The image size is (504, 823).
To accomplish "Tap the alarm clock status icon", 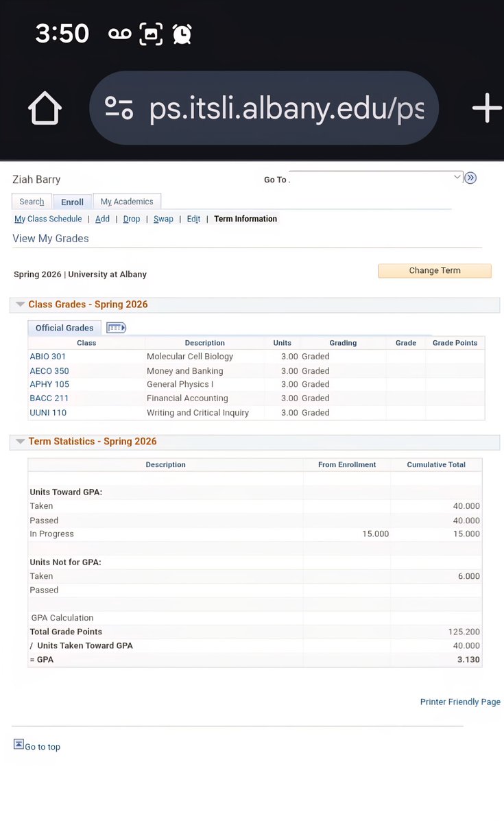I will (182, 34).
